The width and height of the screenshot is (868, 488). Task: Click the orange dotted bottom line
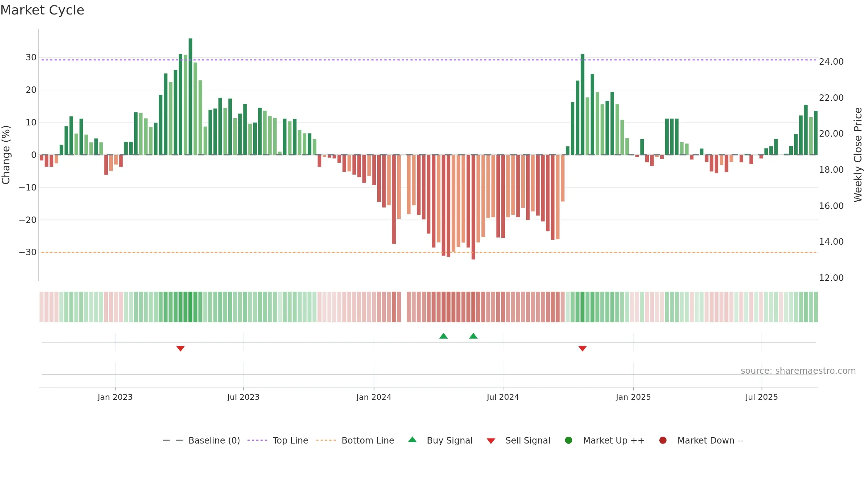point(429,252)
